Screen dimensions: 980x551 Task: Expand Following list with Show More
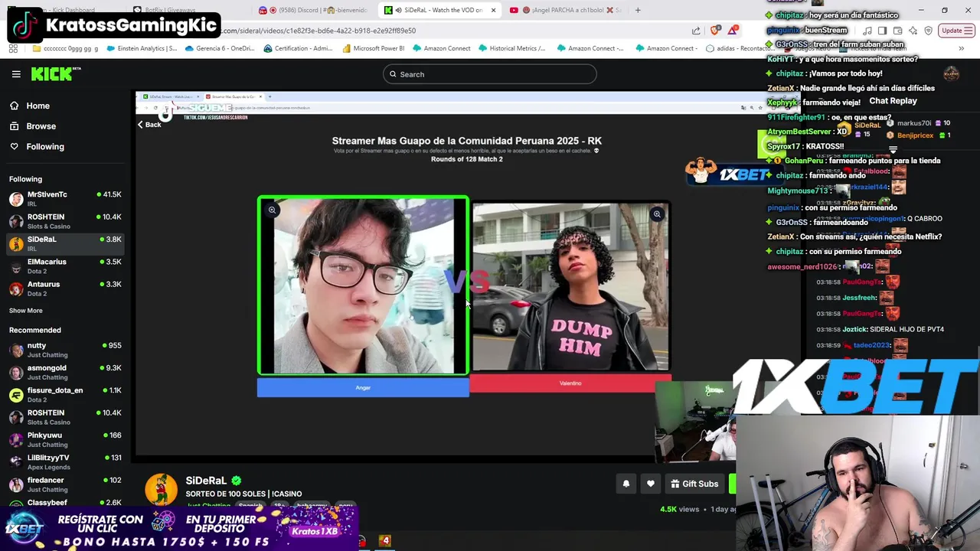click(26, 311)
